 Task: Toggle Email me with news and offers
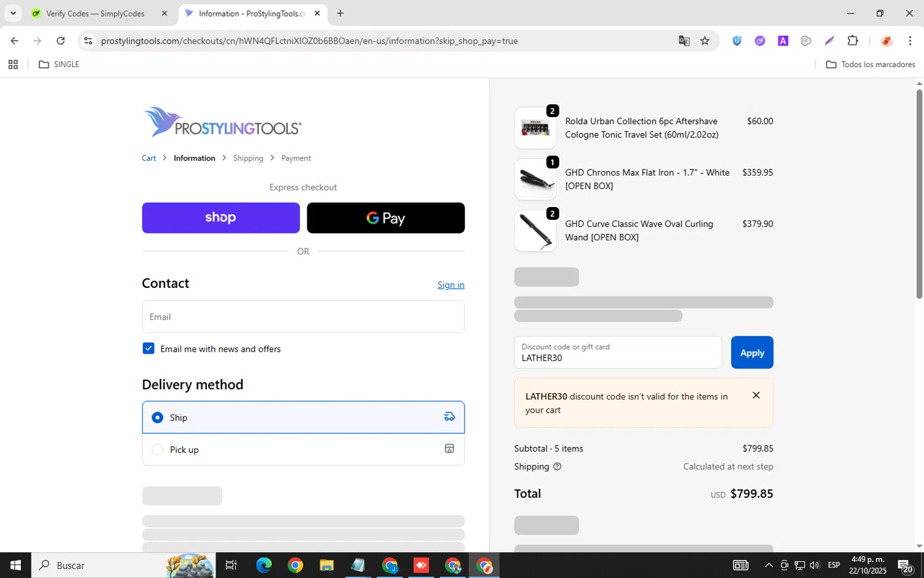tap(148, 348)
